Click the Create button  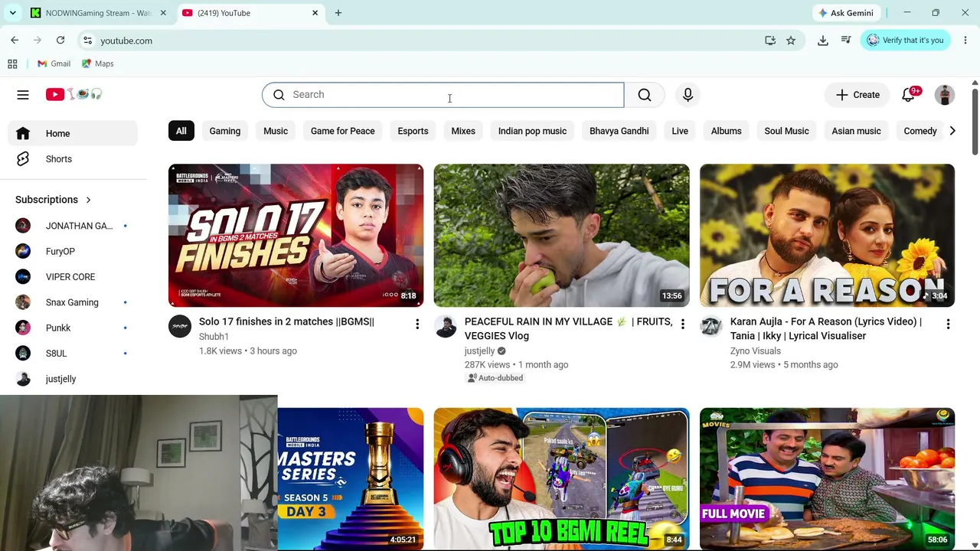click(857, 95)
